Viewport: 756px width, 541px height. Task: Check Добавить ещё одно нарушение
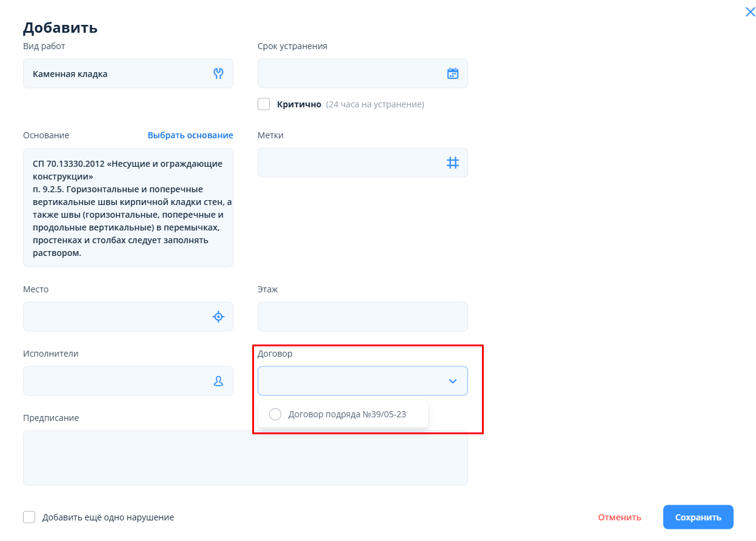coord(29,517)
